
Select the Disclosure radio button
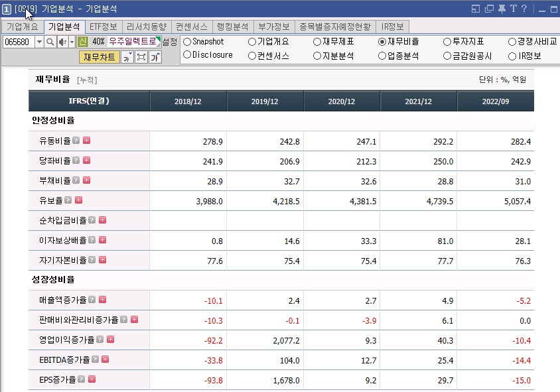(187, 55)
